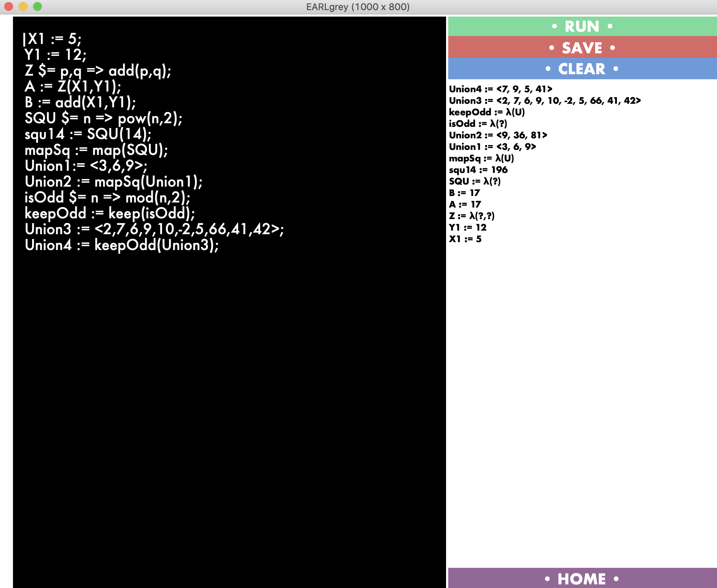Click output entry 'Z := λ(?,?)'

pos(471,216)
